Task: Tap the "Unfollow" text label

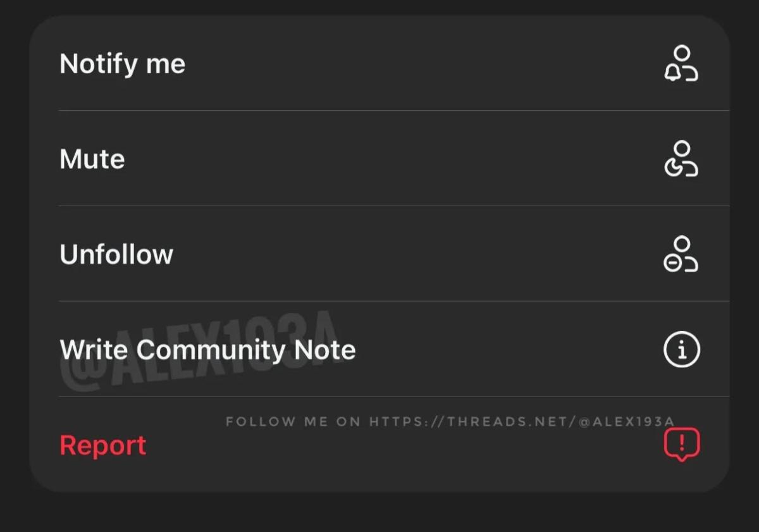Action: point(116,254)
